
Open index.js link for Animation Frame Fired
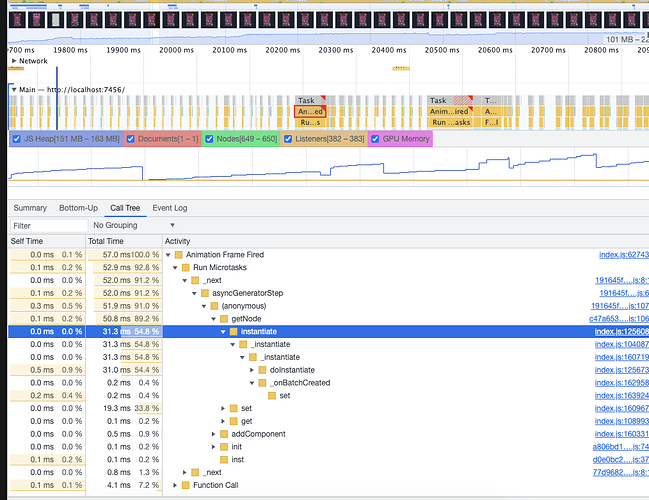click(x=624, y=255)
